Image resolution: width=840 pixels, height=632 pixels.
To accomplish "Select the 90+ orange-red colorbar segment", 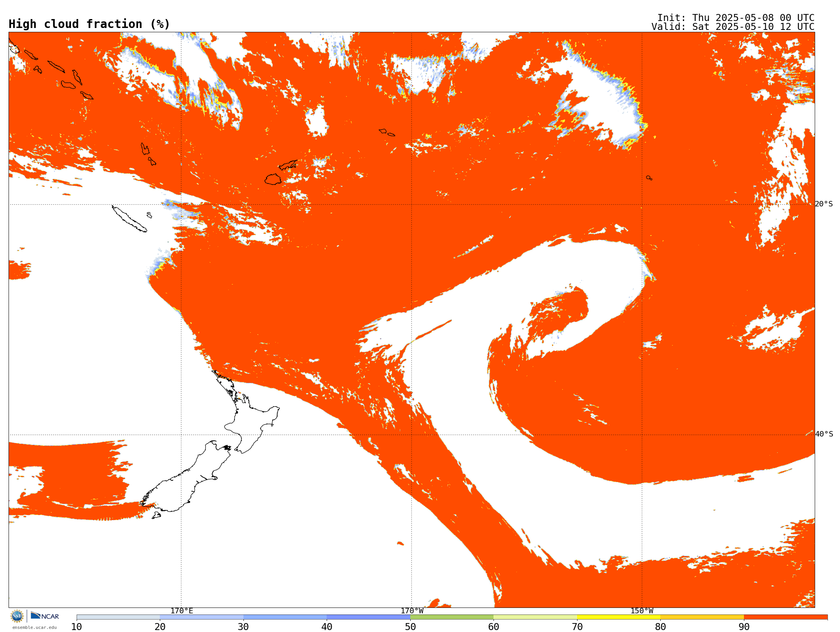I will [786, 617].
